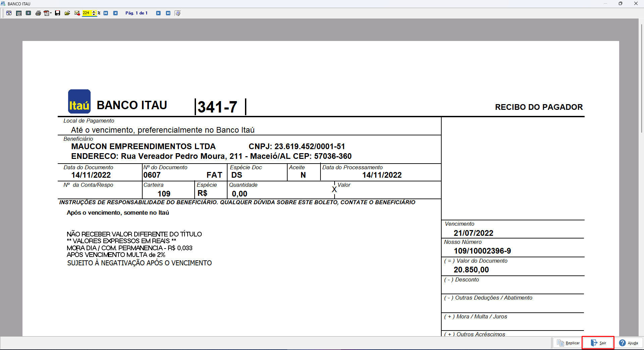This screenshot has height=350, width=644.
Task: Click the zoom percentage field showing 224
Action: pyautogui.click(x=87, y=13)
